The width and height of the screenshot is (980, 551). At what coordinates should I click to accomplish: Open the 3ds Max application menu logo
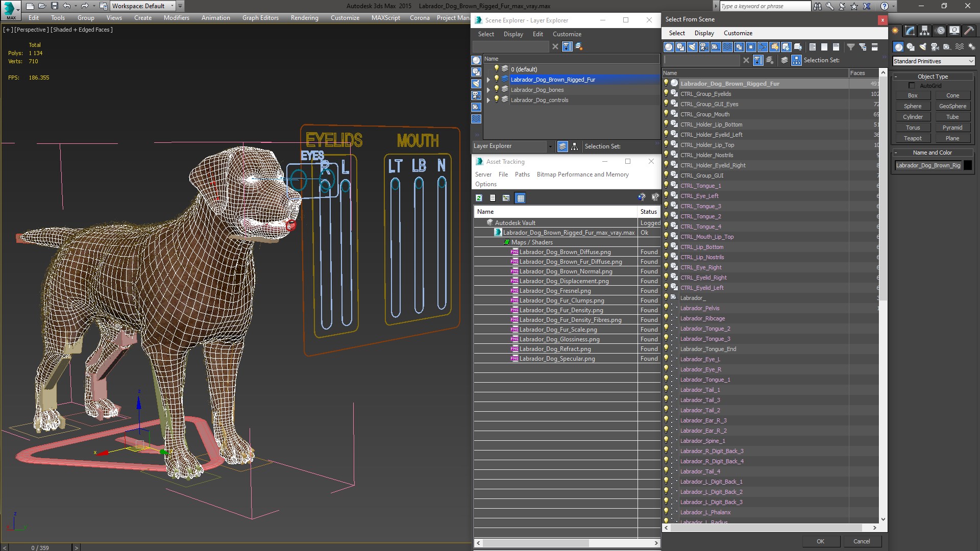(x=10, y=9)
